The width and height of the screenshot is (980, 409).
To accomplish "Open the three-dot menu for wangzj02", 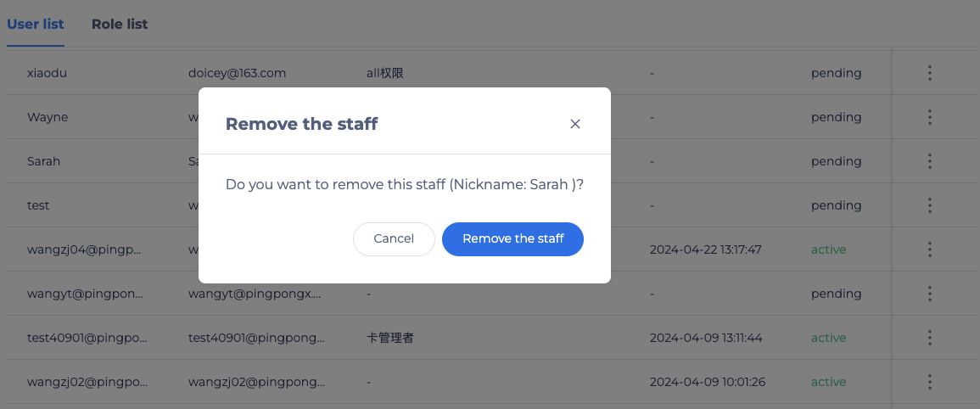I will coord(930,382).
